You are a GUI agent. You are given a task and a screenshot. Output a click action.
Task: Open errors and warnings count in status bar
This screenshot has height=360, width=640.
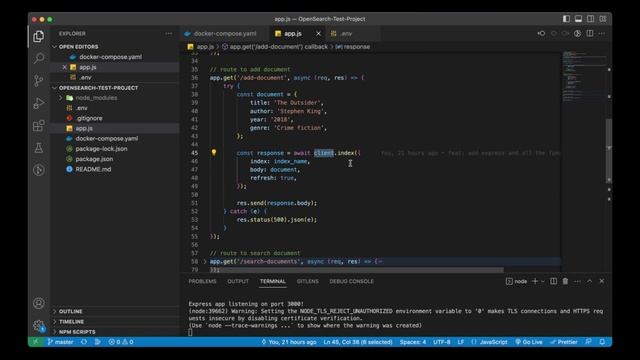click(121, 342)
